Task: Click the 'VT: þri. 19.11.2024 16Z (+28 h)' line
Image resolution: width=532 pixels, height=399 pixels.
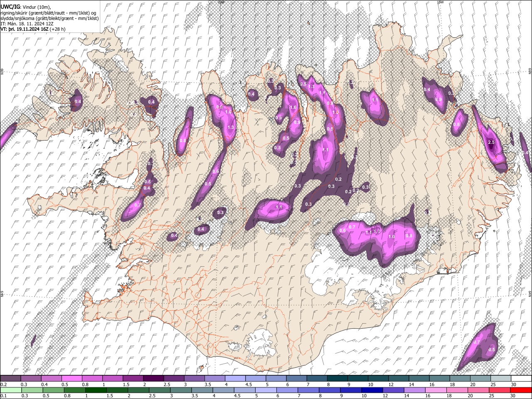Action: point(33,29)
